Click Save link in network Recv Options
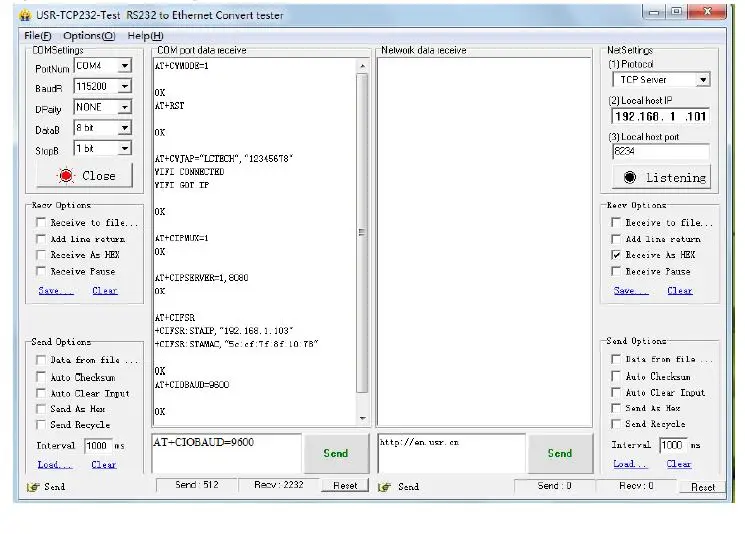745x534 pixels. [630, 290]
